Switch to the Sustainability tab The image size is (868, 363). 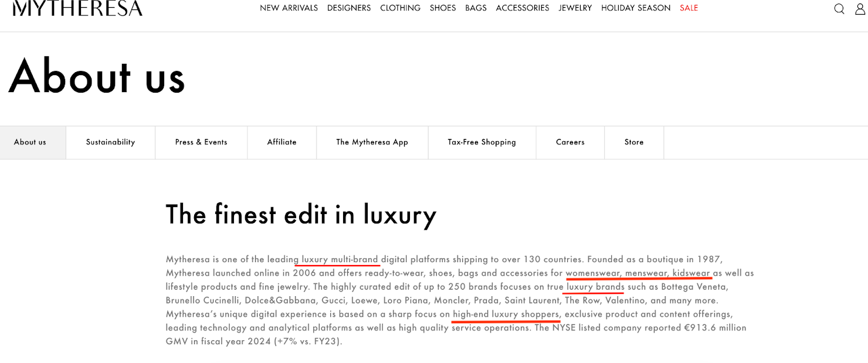point(110,143)
